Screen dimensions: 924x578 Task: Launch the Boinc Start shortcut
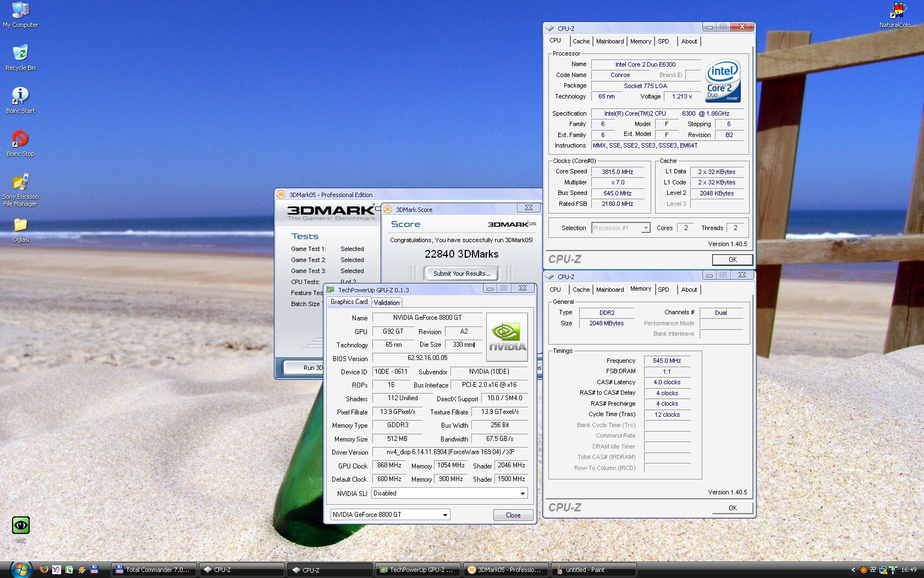(x=20, y=101)
